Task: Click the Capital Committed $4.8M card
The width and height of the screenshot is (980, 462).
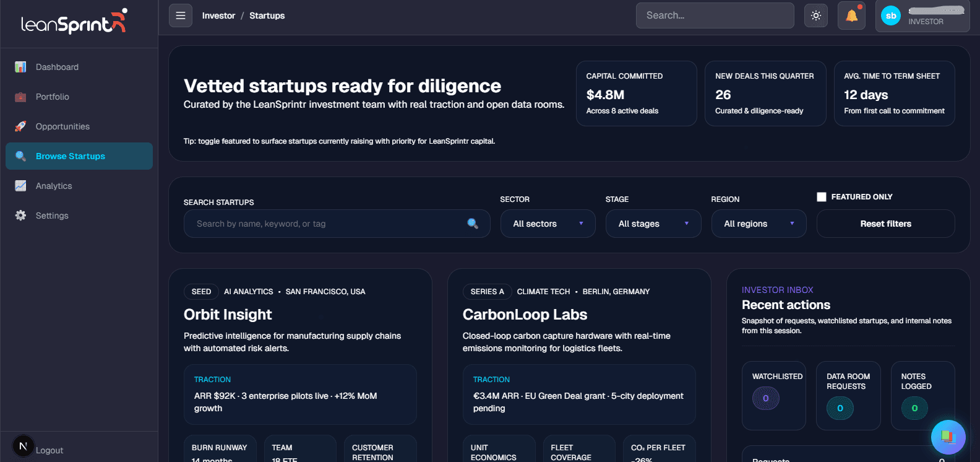Action: click(637, 94)
